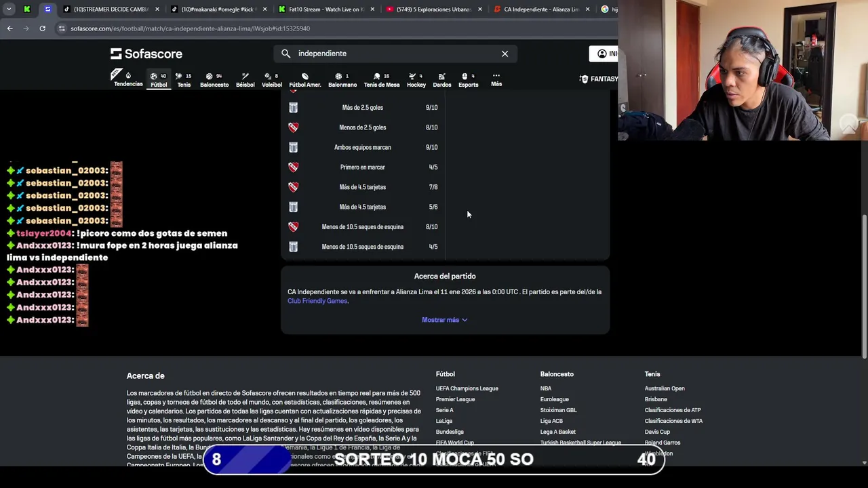Reload the page

42,28
